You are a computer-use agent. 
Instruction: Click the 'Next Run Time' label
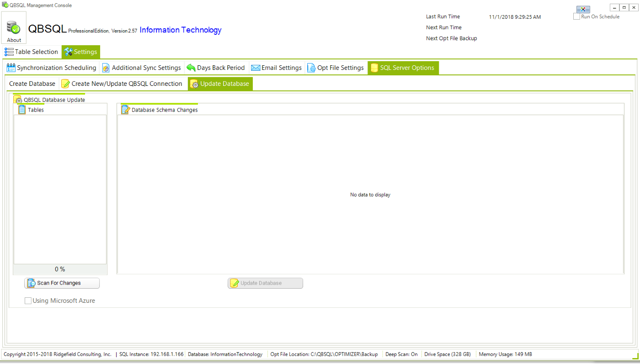444,27
